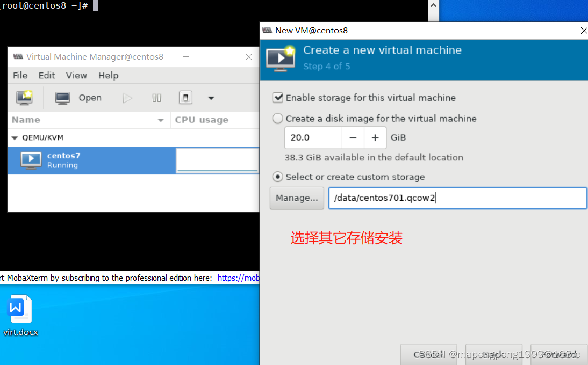Click the new virtual machine toolbar icon
This screenshot has width=588, height=365.
(x=24, y=98)
